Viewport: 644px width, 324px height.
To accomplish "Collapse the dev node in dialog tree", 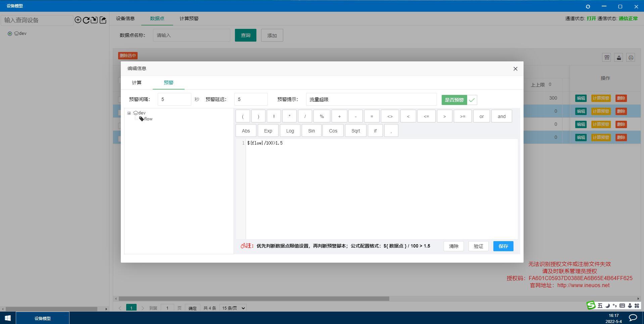I will pyautogui.click(x=129, y=113).
